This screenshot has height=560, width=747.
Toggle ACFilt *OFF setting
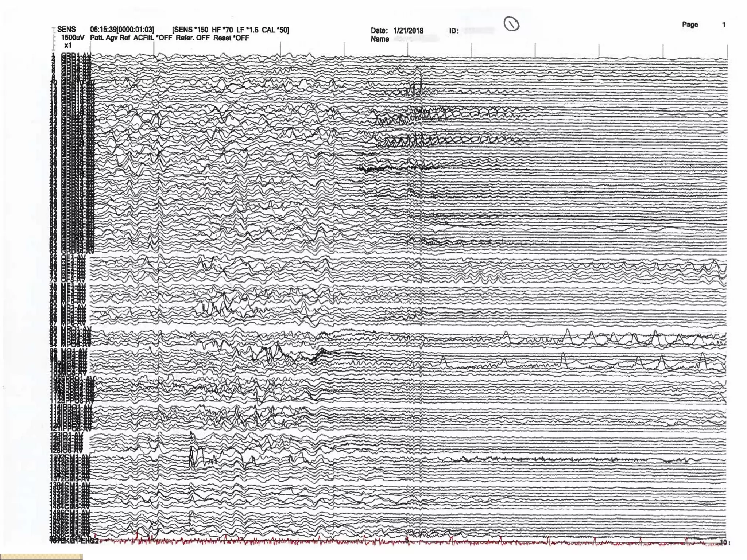[152, 38]
